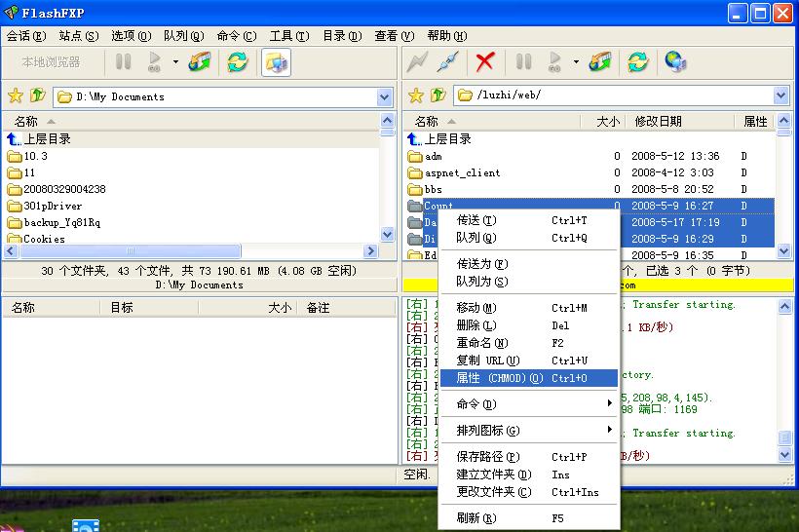
Task: Click the transfer queue icon in local toolbar
Action: [200, 62]
